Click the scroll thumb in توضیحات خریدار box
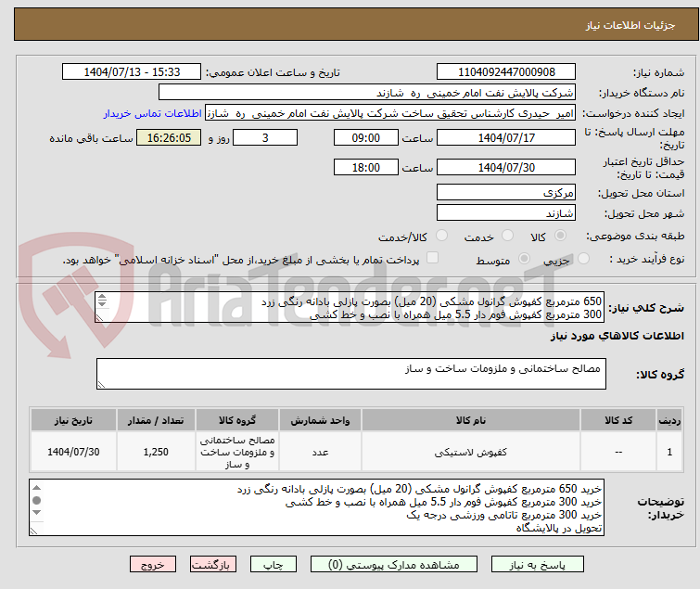 pos(36,500)
